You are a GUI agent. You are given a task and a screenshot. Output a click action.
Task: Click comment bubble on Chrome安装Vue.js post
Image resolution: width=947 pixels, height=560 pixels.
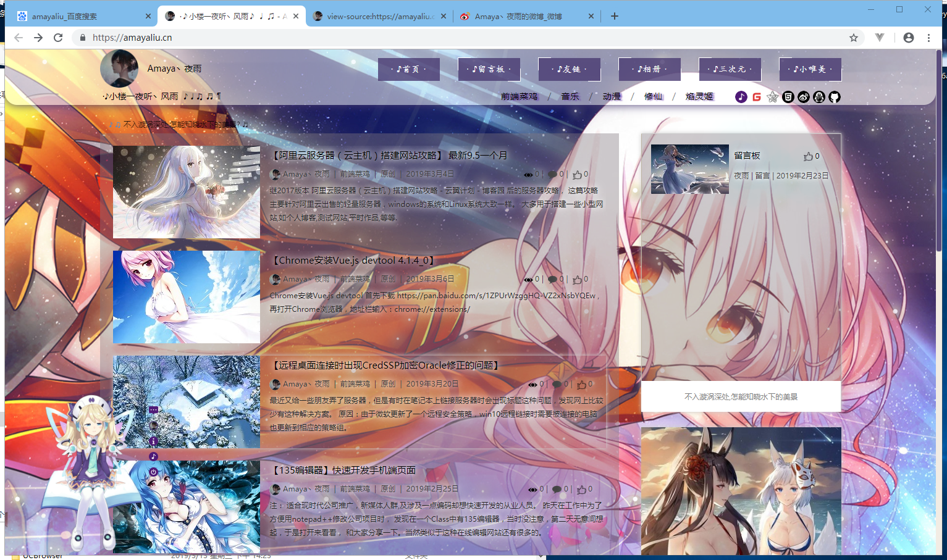click(552, 280)
